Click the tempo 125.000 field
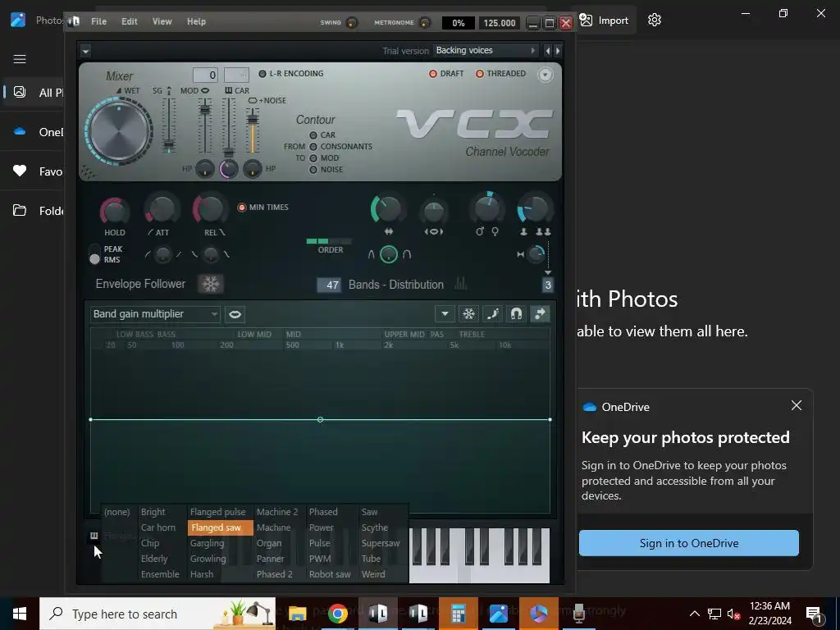 pos(500,22)
